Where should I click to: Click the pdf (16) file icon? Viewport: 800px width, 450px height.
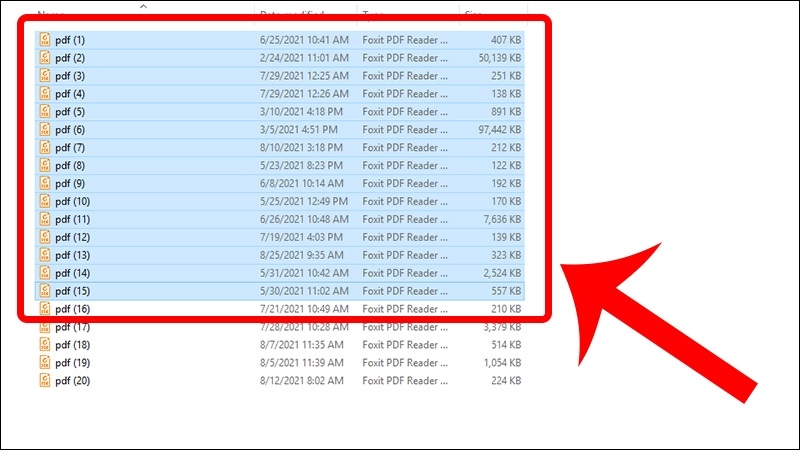[45, 309]
